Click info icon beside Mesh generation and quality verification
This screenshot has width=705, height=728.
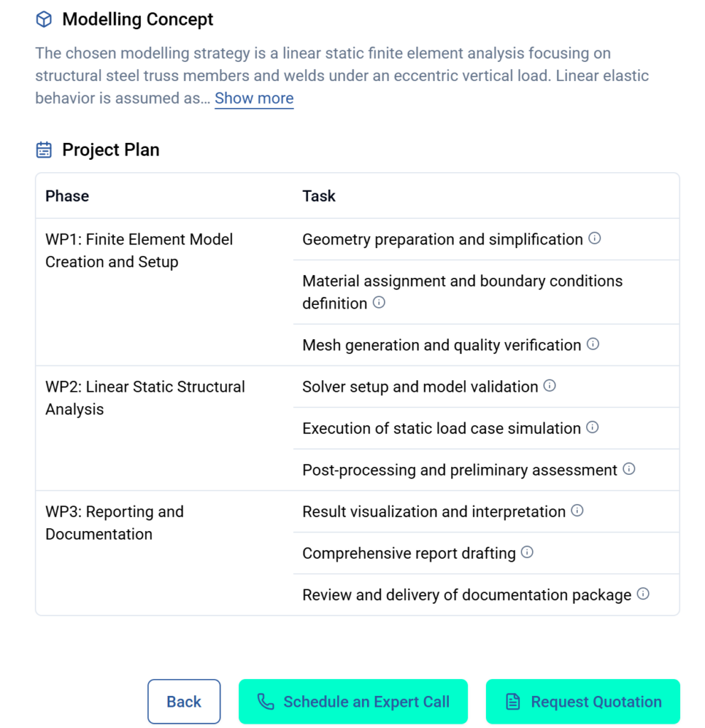click(593, 345)
